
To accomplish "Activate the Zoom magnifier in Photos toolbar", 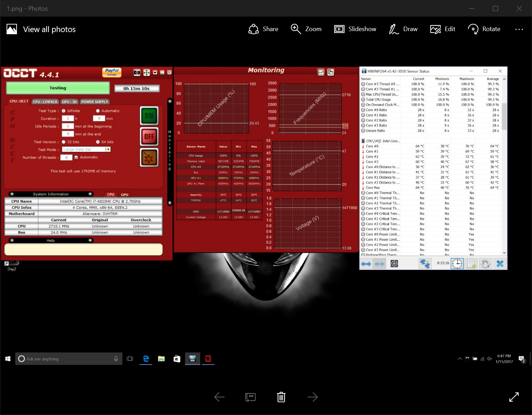I will coord(306,29).
